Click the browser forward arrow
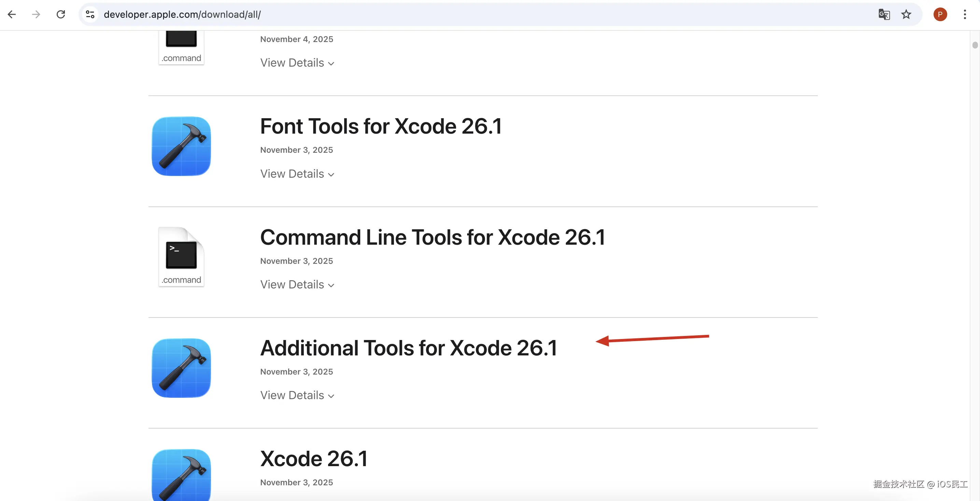The height and width of the screenshot is (501, 980). pyautogui.click(x=36, y=14)
